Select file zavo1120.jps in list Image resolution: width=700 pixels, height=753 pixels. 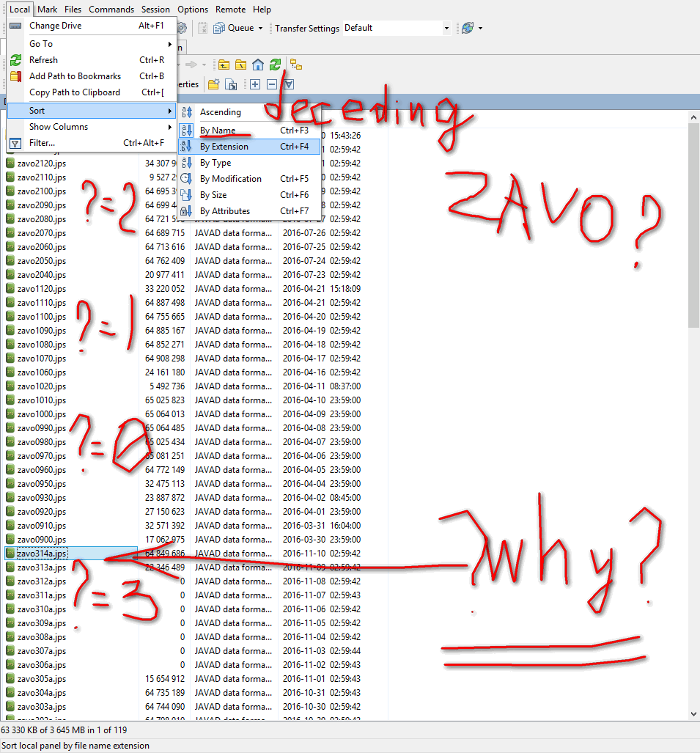click(42, 289)
